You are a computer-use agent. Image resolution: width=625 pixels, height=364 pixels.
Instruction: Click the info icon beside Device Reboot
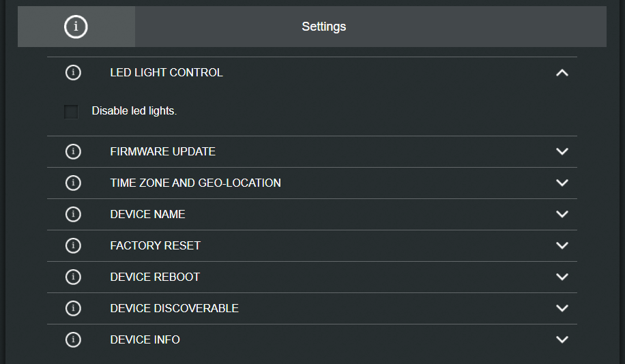click(x=73, y=277)
